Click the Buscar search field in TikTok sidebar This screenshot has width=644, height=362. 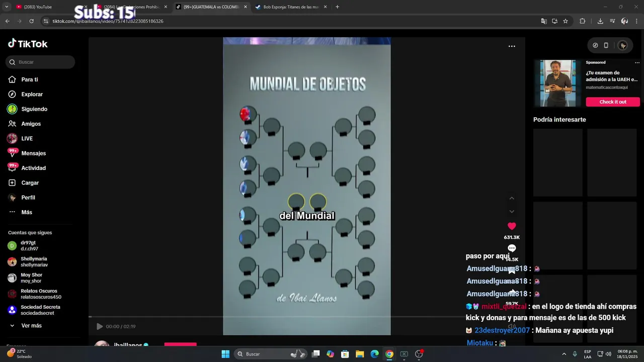click(x=40, y=62)
